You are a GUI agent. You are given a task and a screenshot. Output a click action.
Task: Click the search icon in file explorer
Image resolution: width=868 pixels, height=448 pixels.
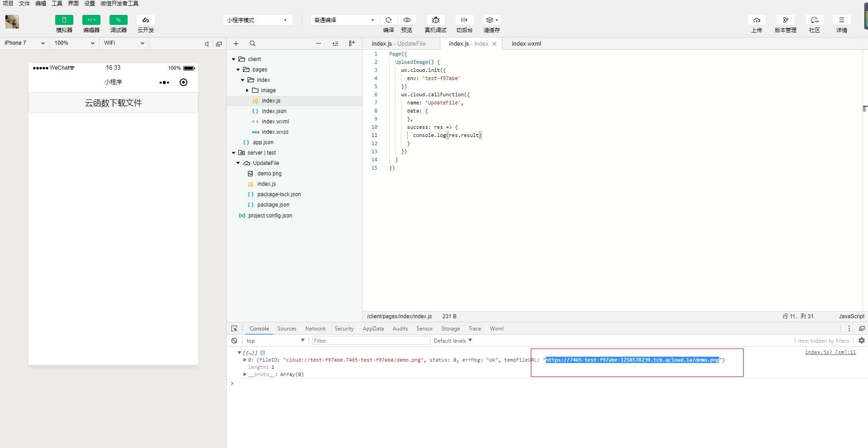tap(253, 43)
